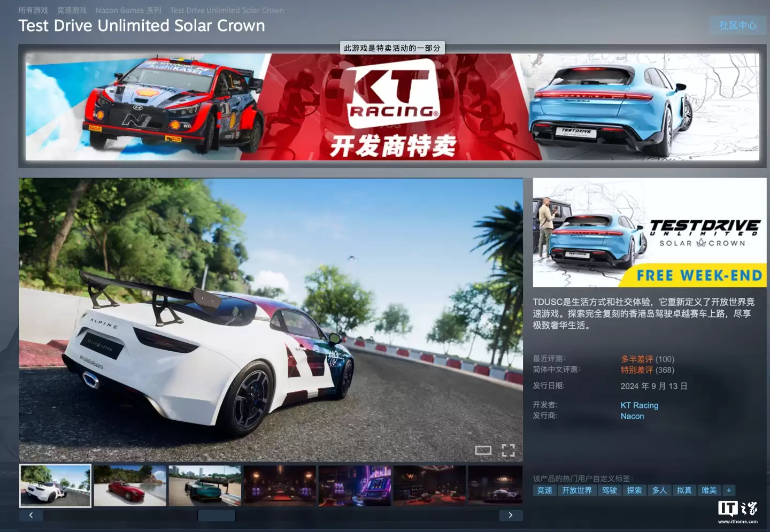Click the thumbnail strip scrollbar
This screenshot has width=770, height=532.
(x=216, y=515)
